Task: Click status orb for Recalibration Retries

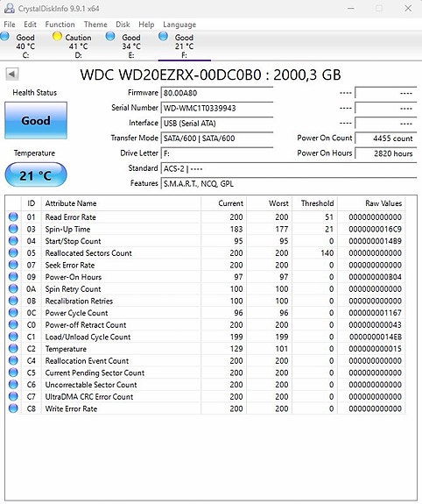Action: point(13,301)
